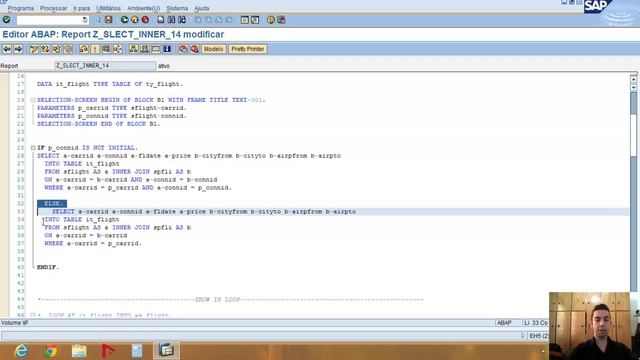The width and height of the screenshot is (640, 360).
Task: Click the Print icon
Action: (161, 20)
